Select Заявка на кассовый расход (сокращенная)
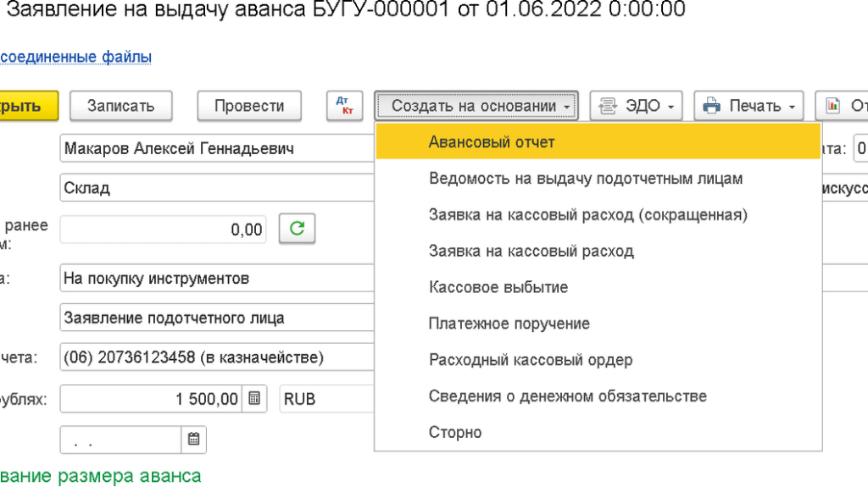Viewport: 868px width, 487px height. pyautogui.click(x=587, y=215)
